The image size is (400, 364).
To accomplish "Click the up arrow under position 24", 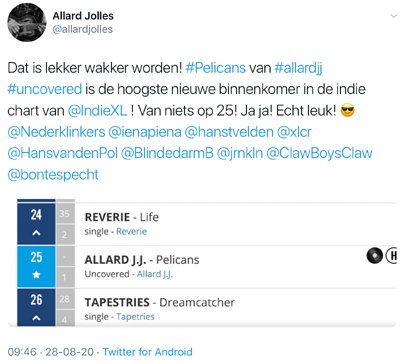I will 36,233.
